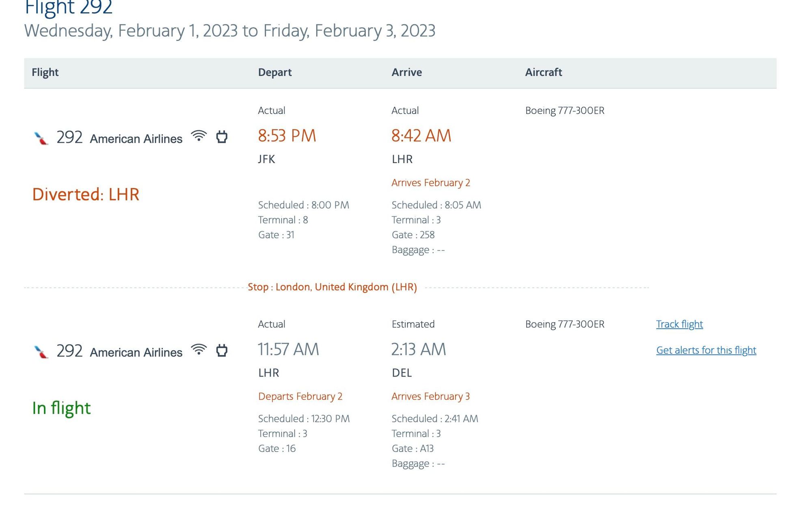Click the Stop: London, United Kingdom (LHR) label
Viewport: 812px width, 510px height.
pos(332,287)
